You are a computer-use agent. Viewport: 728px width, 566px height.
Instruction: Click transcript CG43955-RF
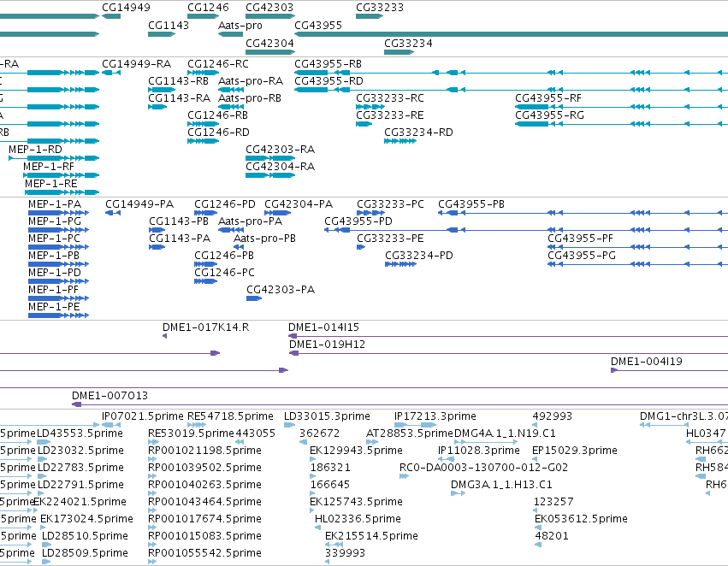pos(547,98)
